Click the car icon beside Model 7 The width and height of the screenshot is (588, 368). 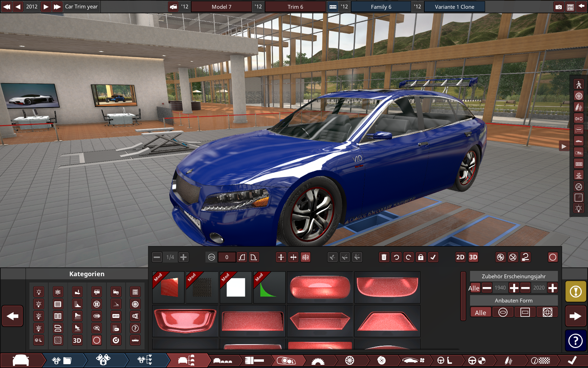173,7
